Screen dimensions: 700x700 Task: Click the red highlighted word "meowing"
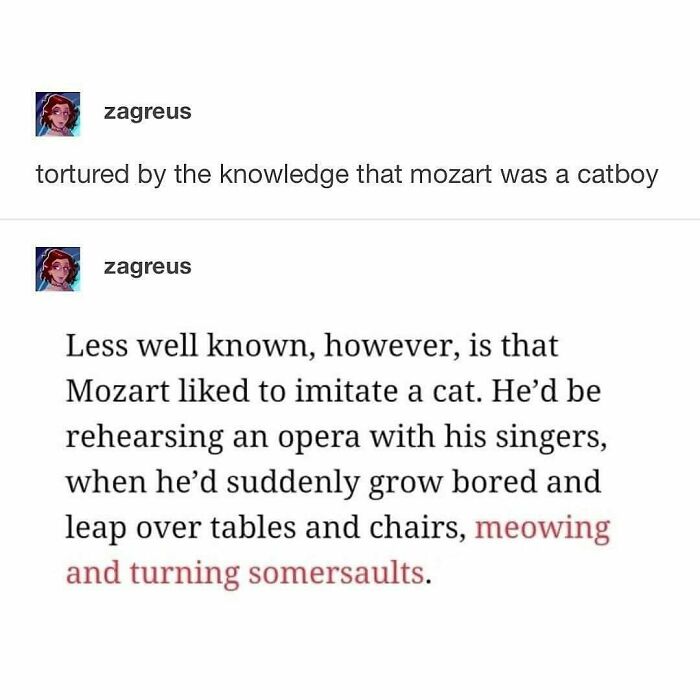tap(542, 528)
